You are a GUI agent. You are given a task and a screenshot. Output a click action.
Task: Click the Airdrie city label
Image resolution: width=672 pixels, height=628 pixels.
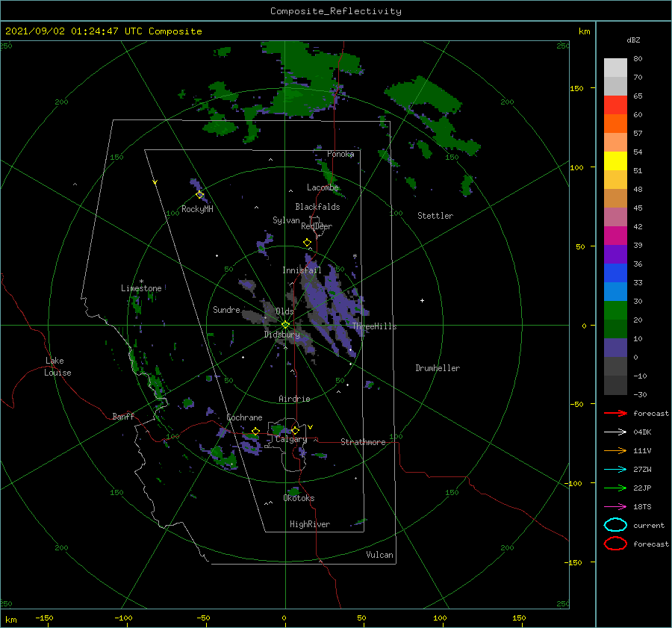294,399
